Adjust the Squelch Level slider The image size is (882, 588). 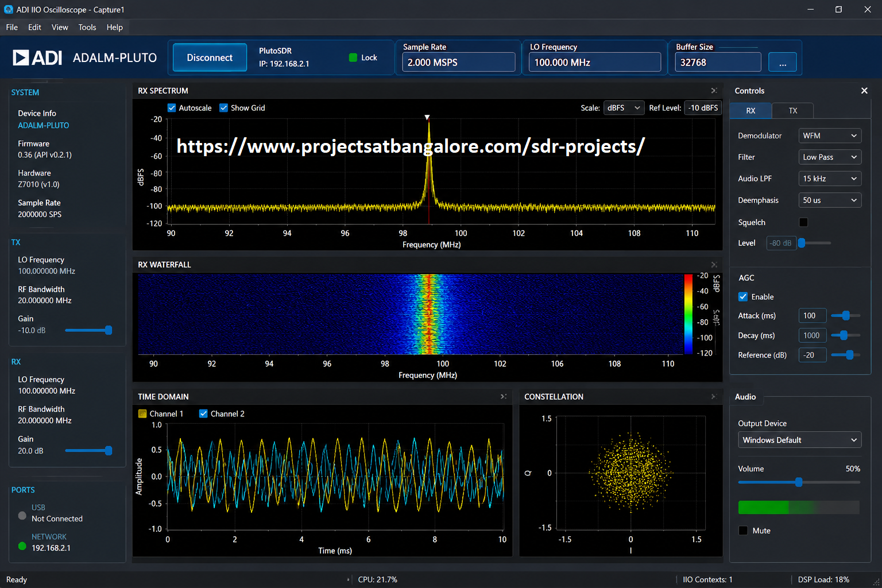pyautogui.click(x=802, y=243)
